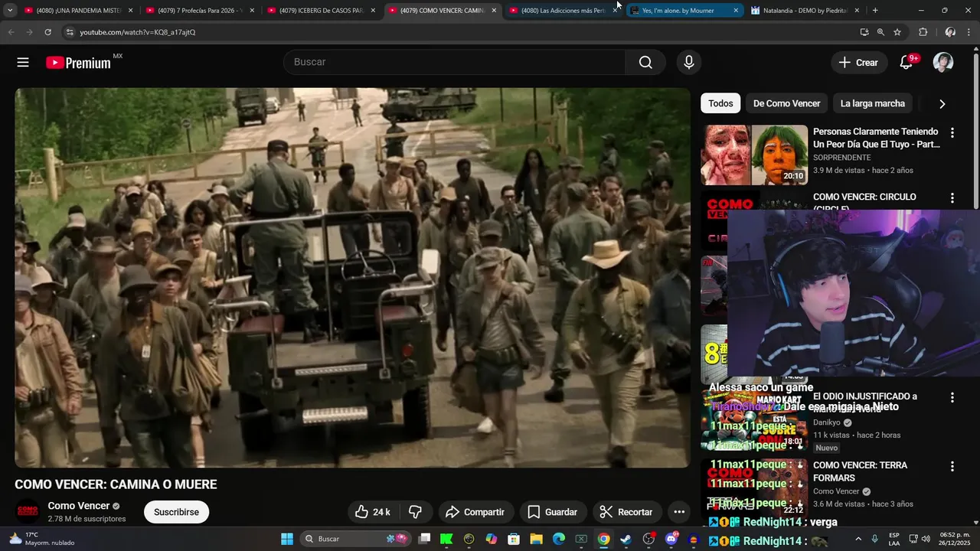
Task: Close the Natalandia - DEMO tab
Action: pos(857,11)
